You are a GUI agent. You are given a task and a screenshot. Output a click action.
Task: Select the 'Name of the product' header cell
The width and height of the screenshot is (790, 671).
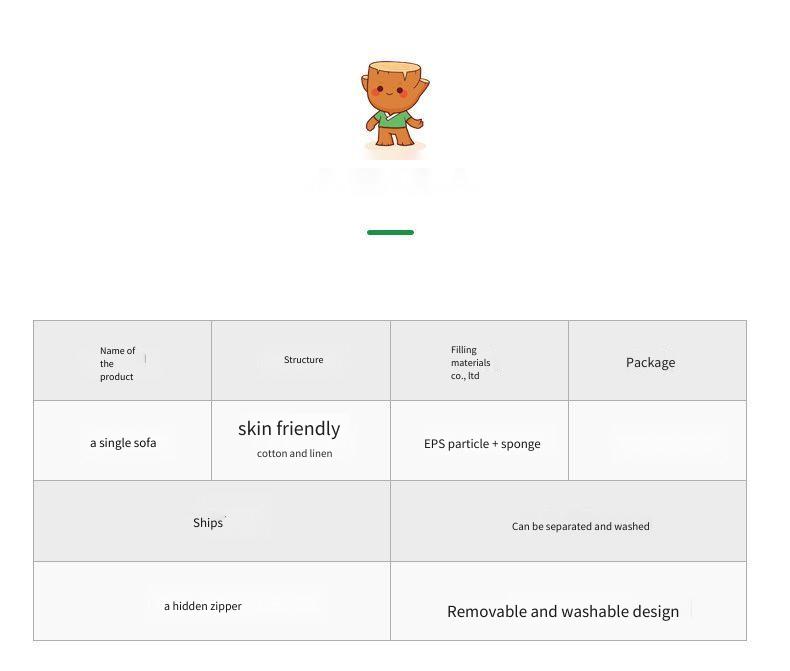pos(122,361)
